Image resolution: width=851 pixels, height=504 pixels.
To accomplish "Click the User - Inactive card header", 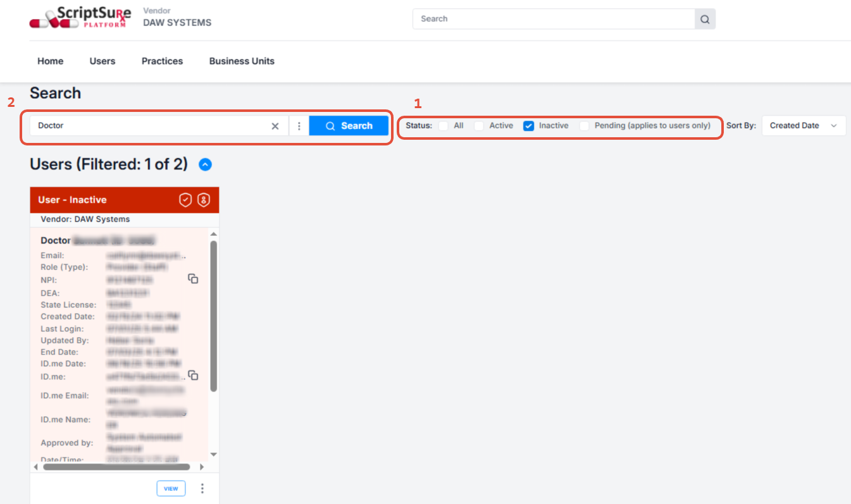I will tap(125, 200).
